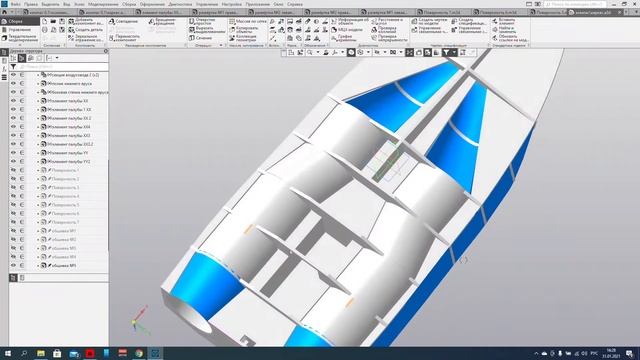Toggle visibility of обшивка М3
Screen dimensions: 640x360
[x=13, y=248]
